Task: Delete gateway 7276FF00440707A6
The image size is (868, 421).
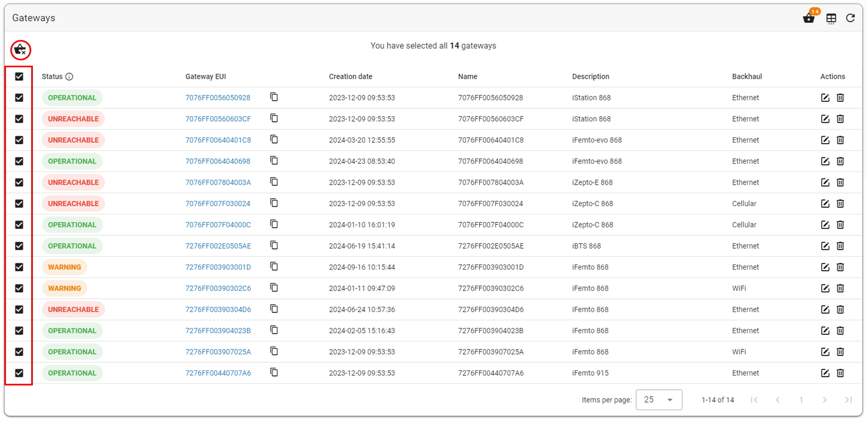Action: tap(840, 373)
